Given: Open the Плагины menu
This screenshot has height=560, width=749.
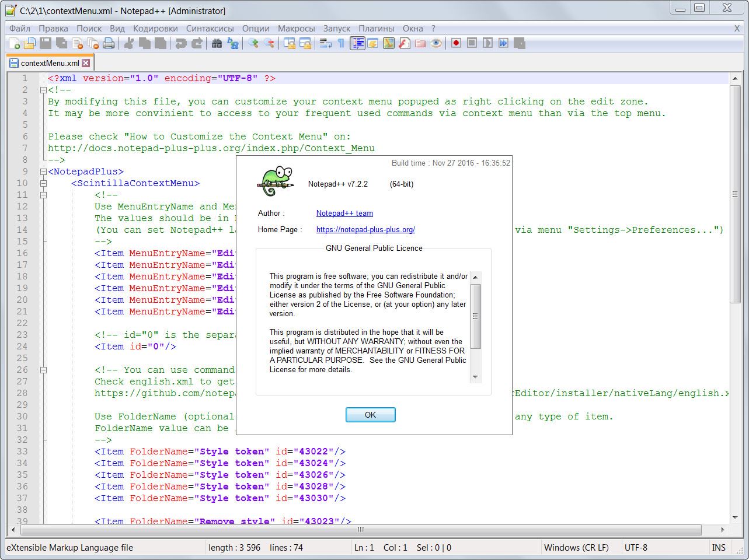Looking at the screenshot, I should pyautogui.click(x=376, y=28).
